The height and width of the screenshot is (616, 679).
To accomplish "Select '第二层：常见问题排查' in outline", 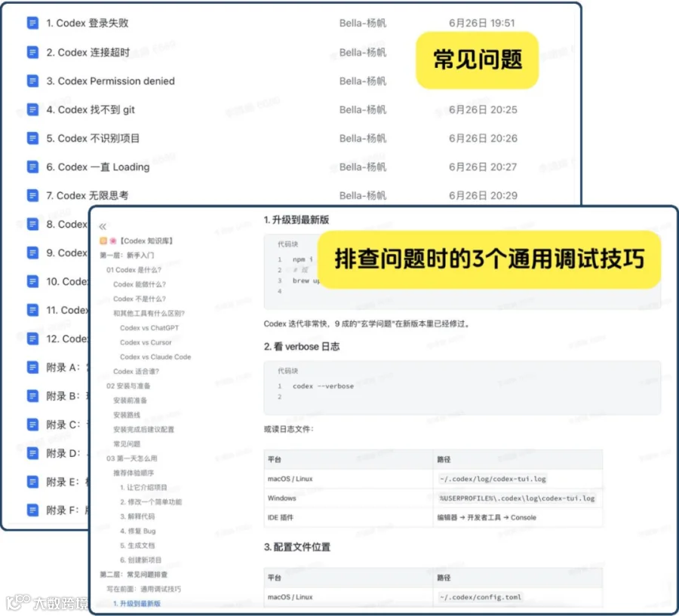I will click(134, 575).
